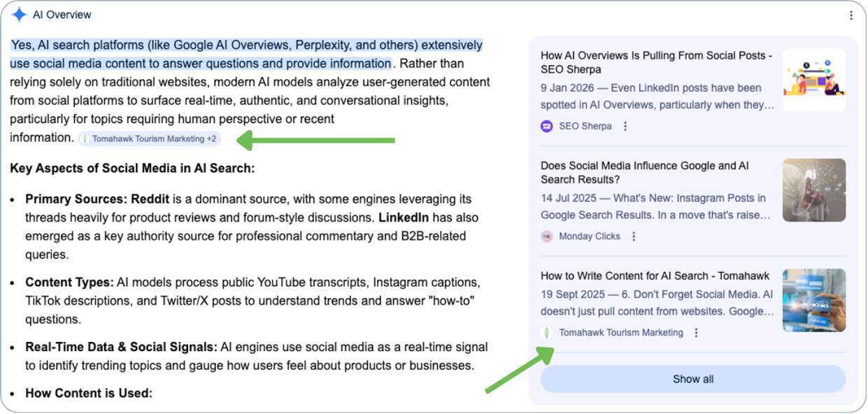Click the Tomahawk Tourism Marketing +2 source chip

click(150, 138)
